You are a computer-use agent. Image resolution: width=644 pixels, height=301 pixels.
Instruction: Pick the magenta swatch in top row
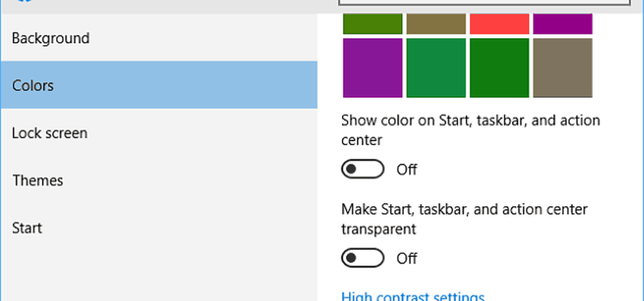[562, 23]
